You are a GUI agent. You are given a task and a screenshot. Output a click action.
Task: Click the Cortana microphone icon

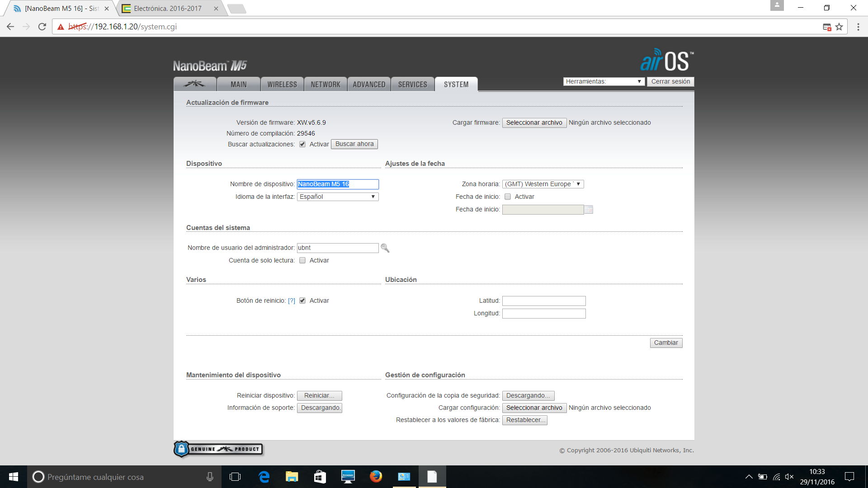pos(210,477)
